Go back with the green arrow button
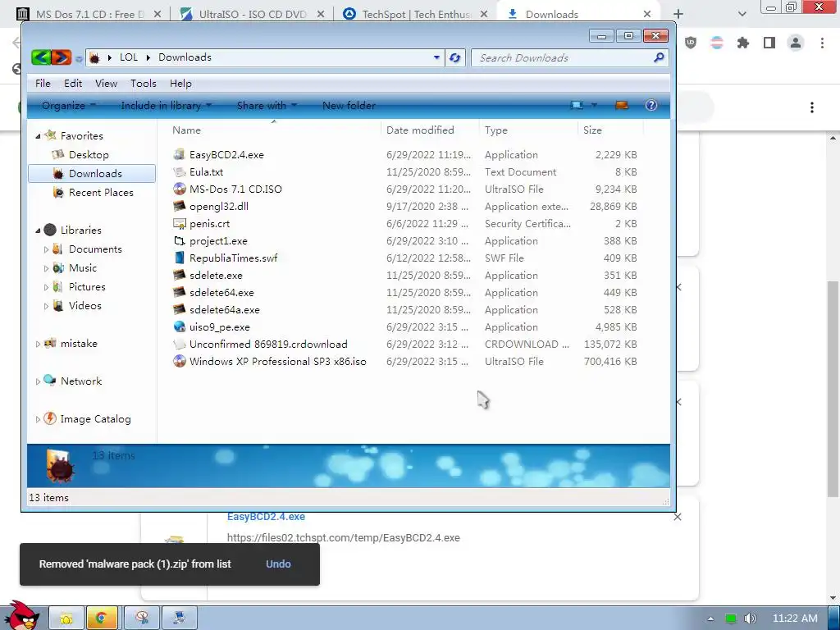 pyautogui.click(x=41, y=57)
